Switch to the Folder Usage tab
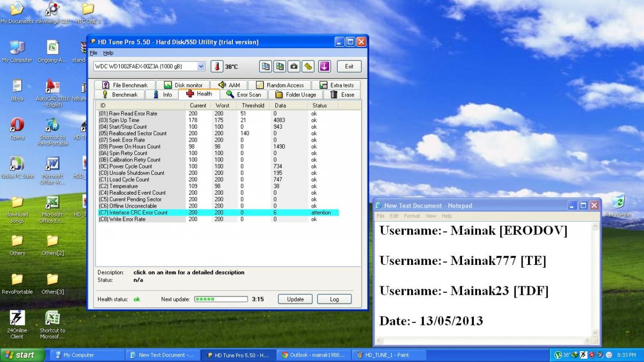Viewport: 644px width, 362px height. 296,94
